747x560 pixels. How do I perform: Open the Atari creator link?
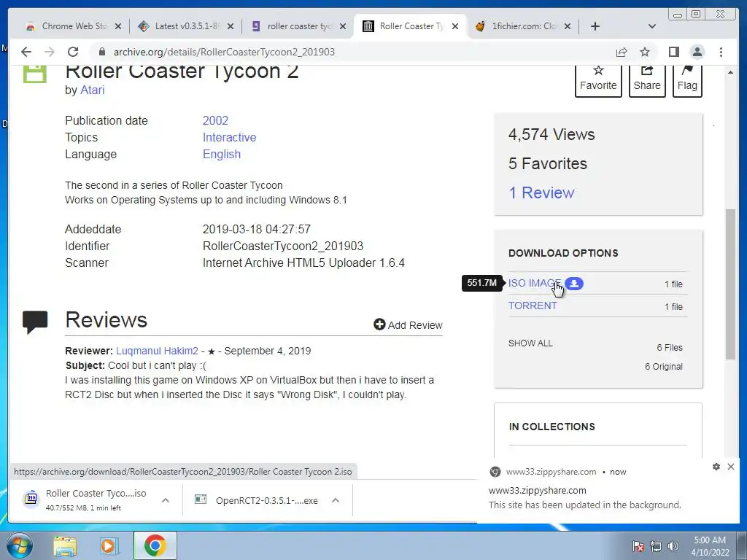(x=92, y=90)
